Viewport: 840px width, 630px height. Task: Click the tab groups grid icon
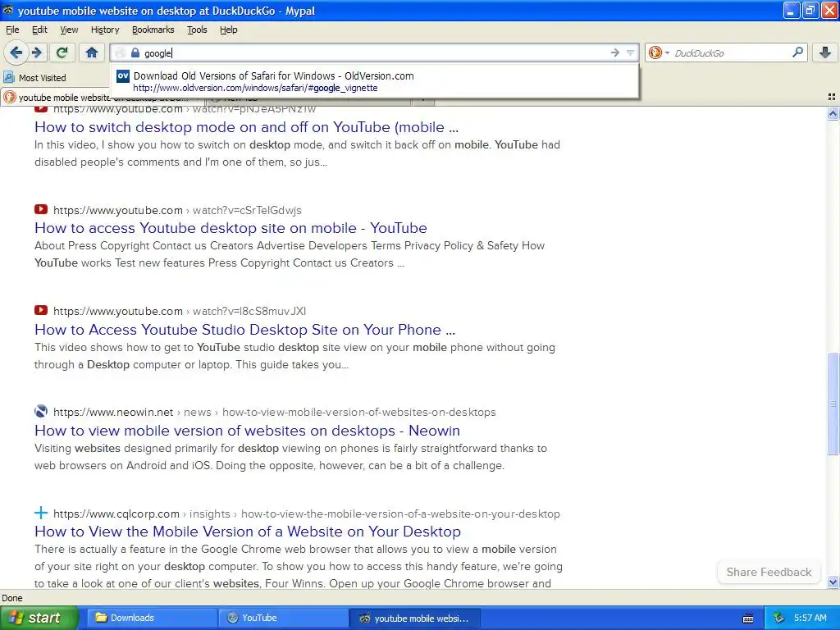pos(832,97)
